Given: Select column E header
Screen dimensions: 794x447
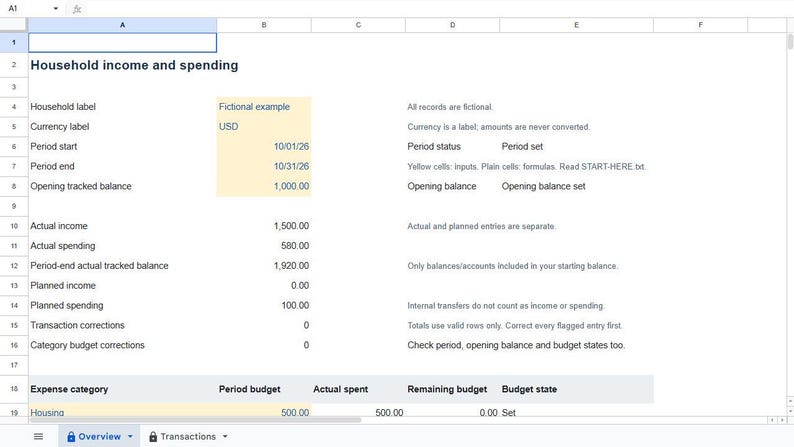Looking at the screenshot, I should tap(576, 25).
